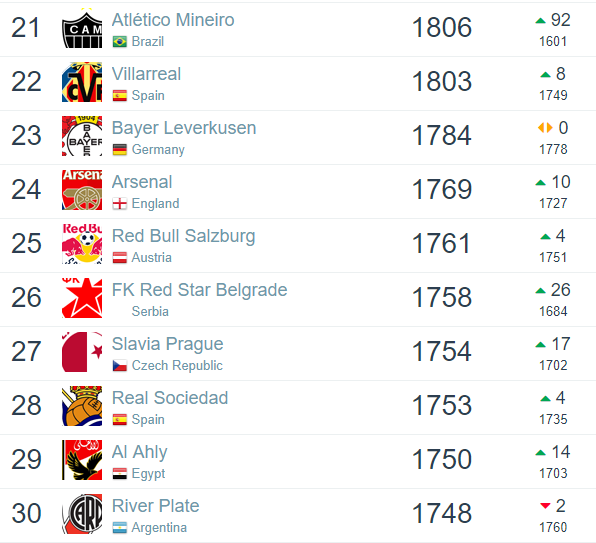Screen dimensions: 596x543
Task: Click the Atlético Mineiro club crest
Action: point(82,28)
